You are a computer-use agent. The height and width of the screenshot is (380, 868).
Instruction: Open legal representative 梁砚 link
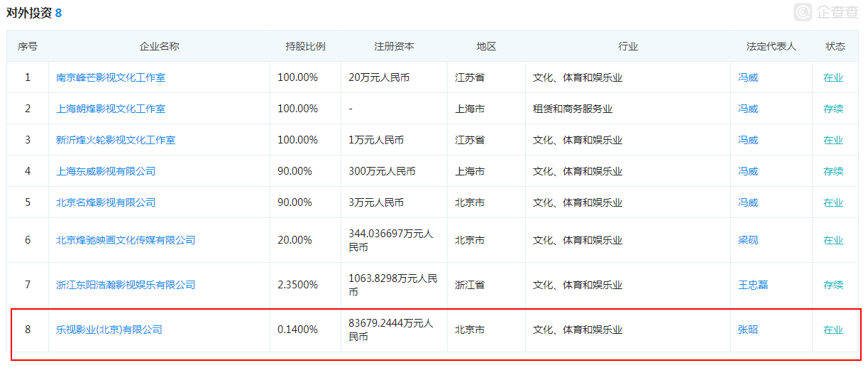tap(748, 240)
